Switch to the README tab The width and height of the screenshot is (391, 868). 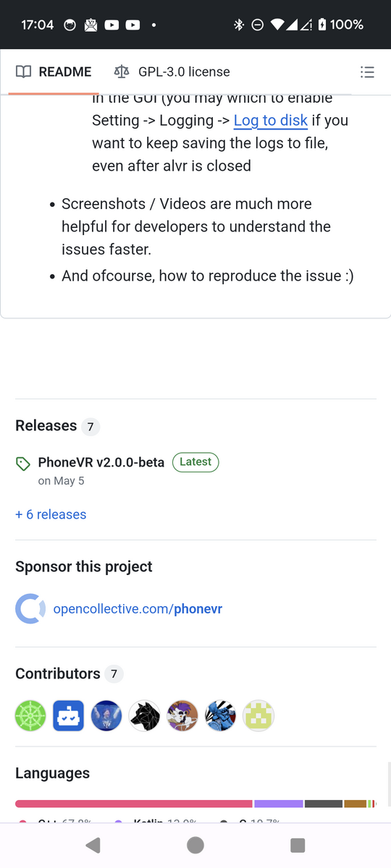click(54, 72)
